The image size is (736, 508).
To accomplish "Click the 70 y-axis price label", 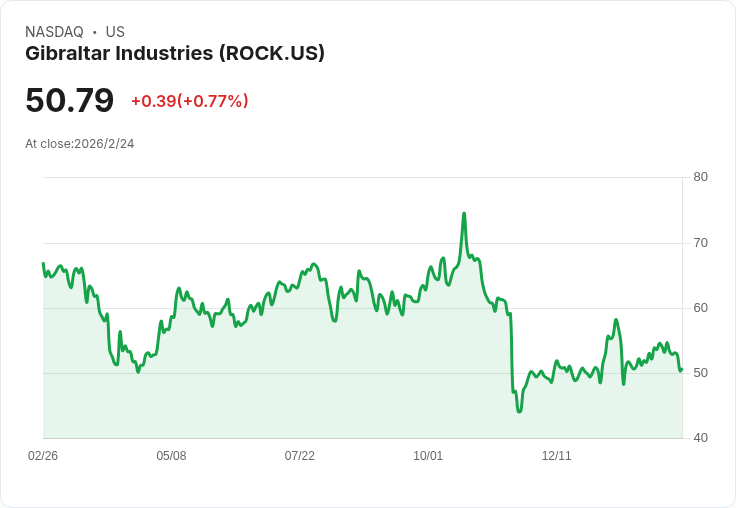I will point(700,243).
